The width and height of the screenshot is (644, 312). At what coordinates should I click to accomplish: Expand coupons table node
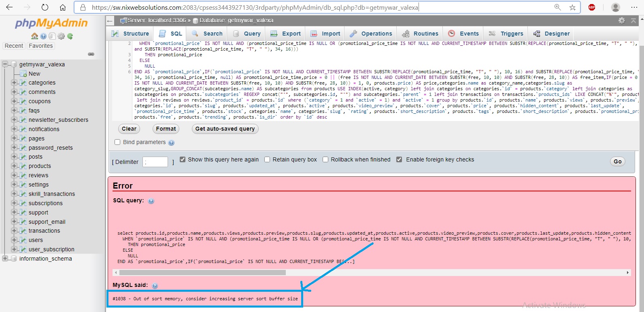pyautogui.click(x=14, y=101)
